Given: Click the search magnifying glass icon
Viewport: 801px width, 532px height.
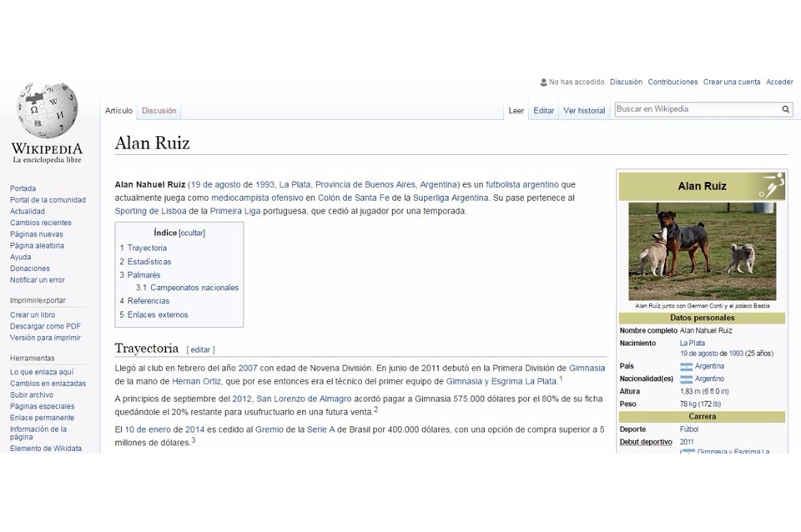Looking at the screenshot, I should coord(785,109).
